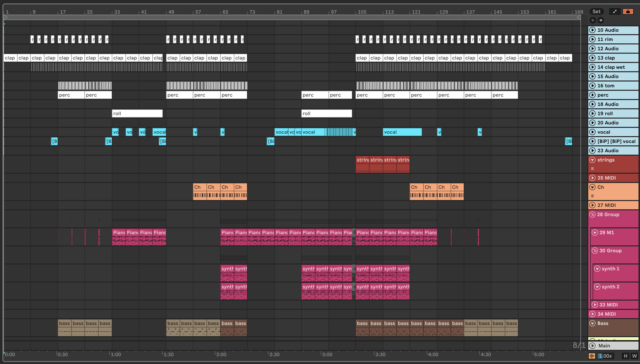
Task: Click the H optimize height button
Action: click(x=626, y=356)
